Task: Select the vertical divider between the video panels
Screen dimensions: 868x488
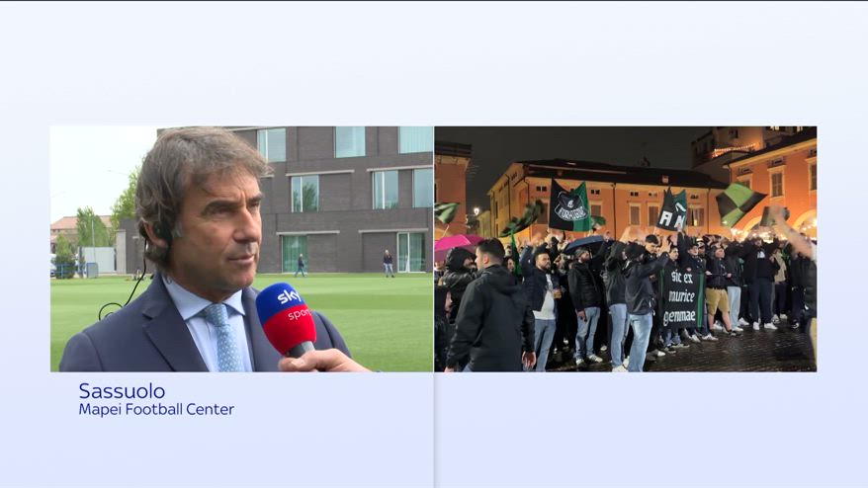Action: (x=434, y=307)
